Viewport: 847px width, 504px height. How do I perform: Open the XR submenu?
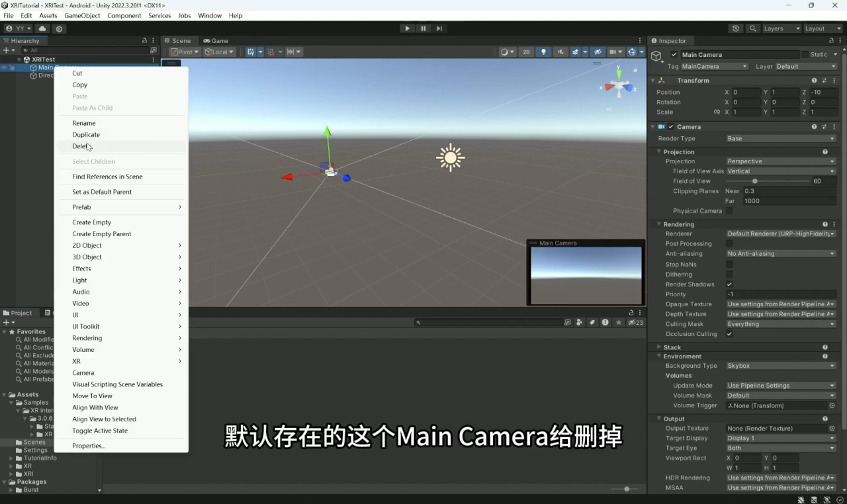(122, 361)
